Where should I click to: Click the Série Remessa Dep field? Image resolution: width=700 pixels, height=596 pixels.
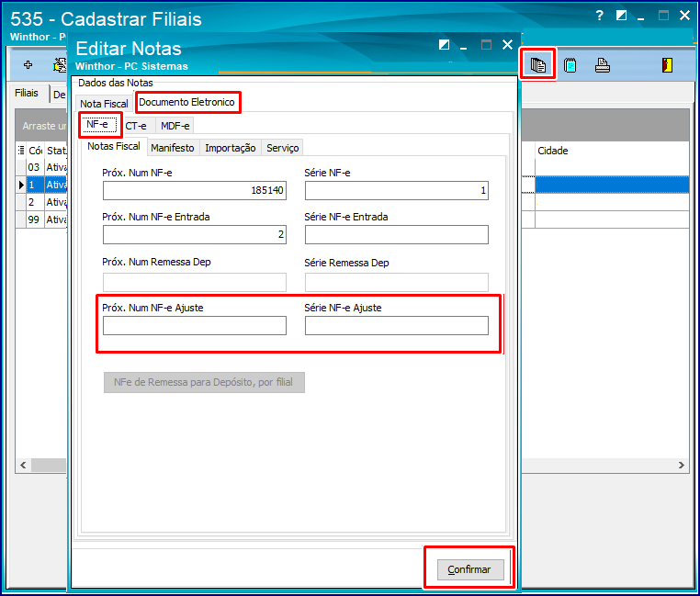coord(397,282)
